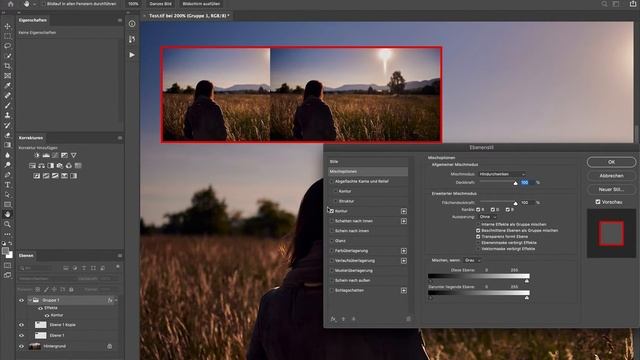Click the Abbrechen button

(611, 176)
